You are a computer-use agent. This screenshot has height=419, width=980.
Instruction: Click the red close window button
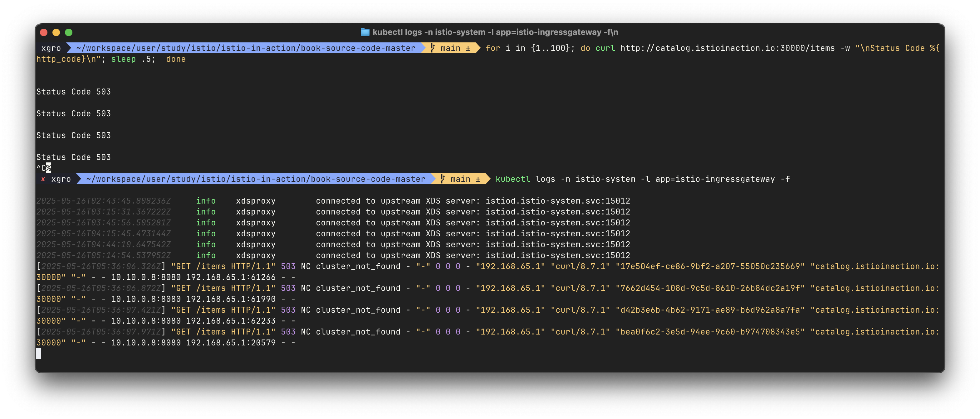point(44,32)
